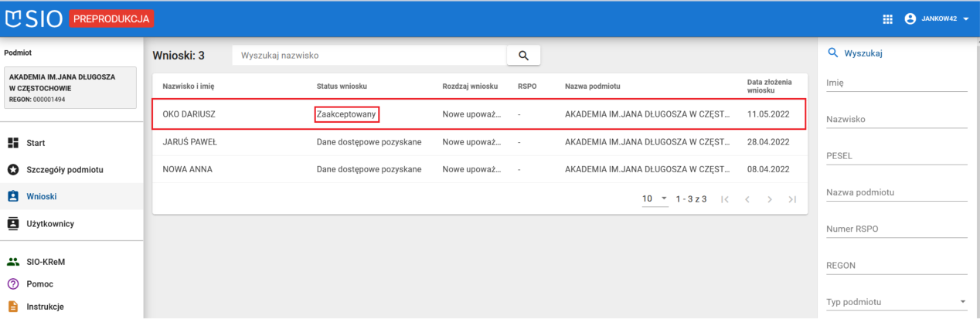The image size is (980, 319).
Task: Open the SIO-KReM link
Action: coord(46,262)
